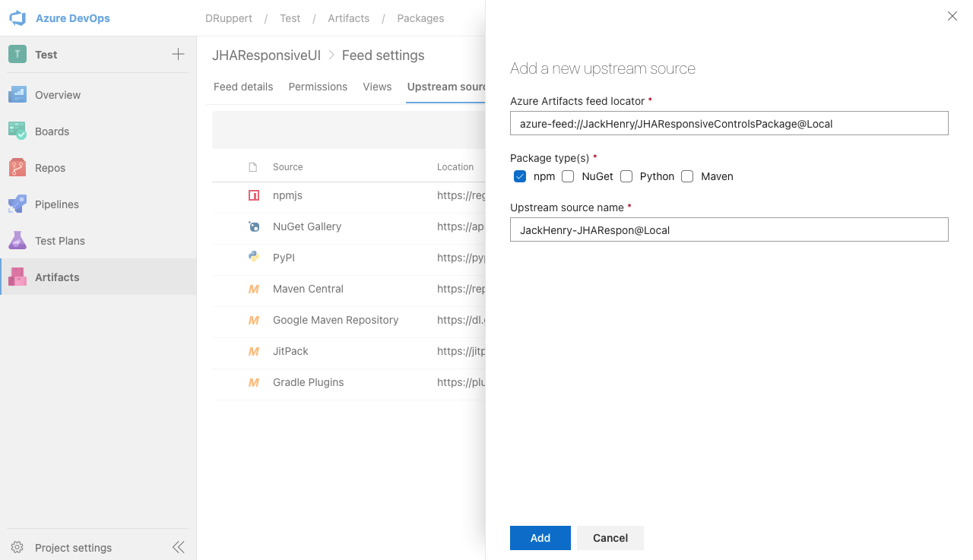Open the Overview page icon

point(17,95)
